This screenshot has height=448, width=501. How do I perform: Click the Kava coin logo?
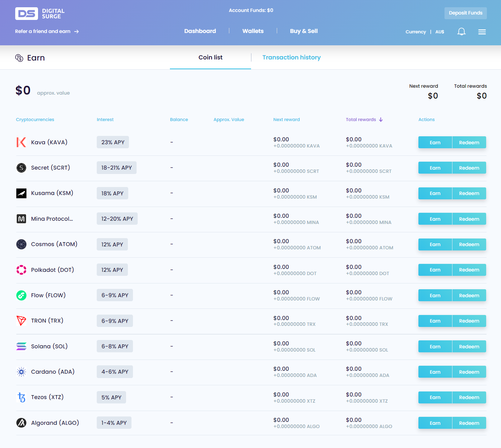coord(21,142)
